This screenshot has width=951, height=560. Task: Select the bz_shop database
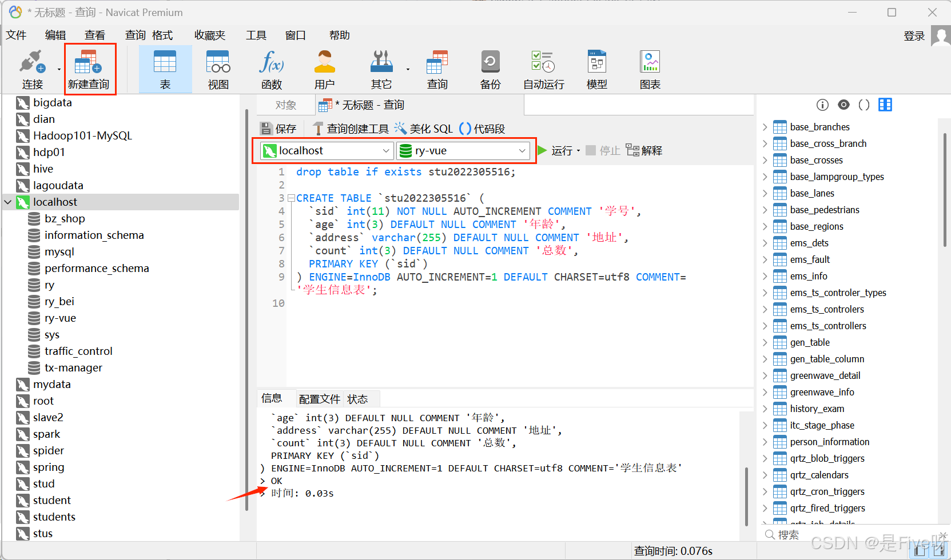(x=65, y=218)
